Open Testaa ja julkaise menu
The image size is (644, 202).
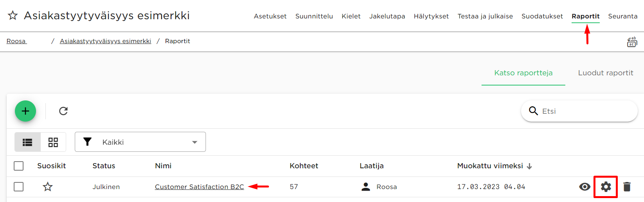pos(485,16)
